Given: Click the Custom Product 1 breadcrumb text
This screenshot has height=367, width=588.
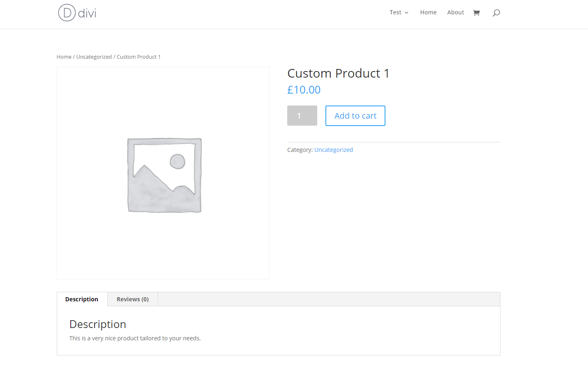Looking at the screenshot, I should [138, 57].
